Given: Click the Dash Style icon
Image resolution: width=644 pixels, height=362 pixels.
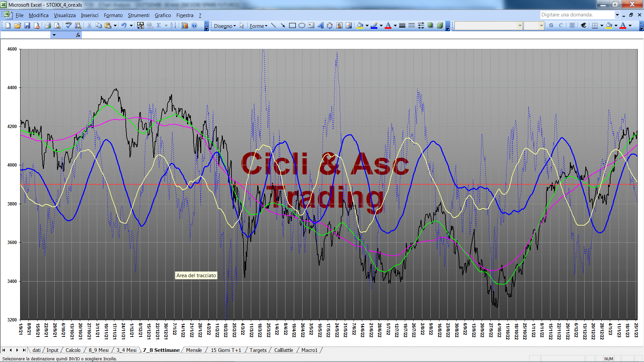Looking at the screenshot, I should coord(412,25).
